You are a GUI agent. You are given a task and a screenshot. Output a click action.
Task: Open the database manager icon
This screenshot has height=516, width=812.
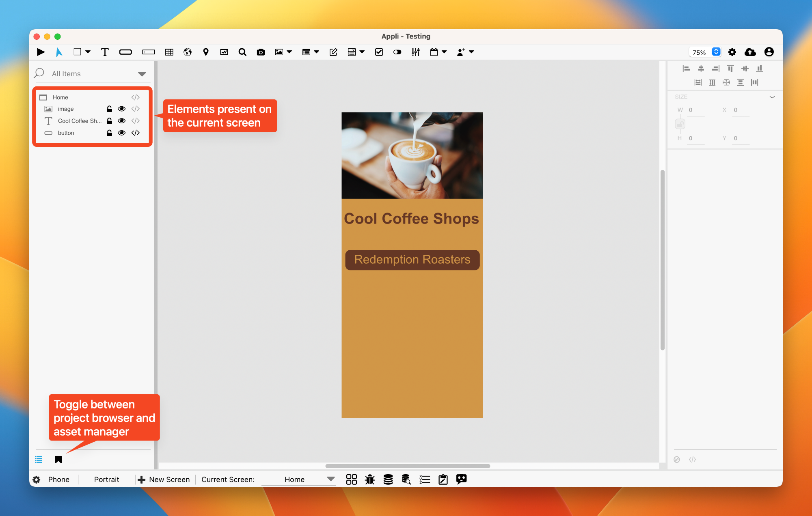388,479
